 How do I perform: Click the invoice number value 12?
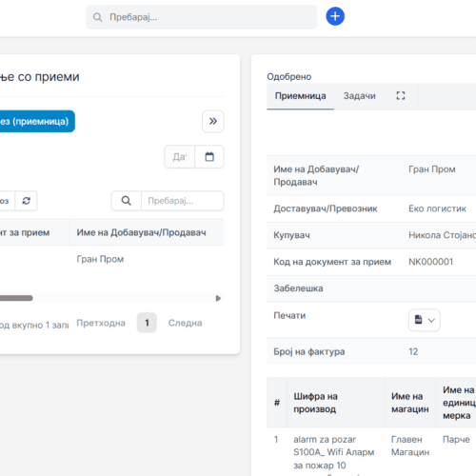coord(413,351)
